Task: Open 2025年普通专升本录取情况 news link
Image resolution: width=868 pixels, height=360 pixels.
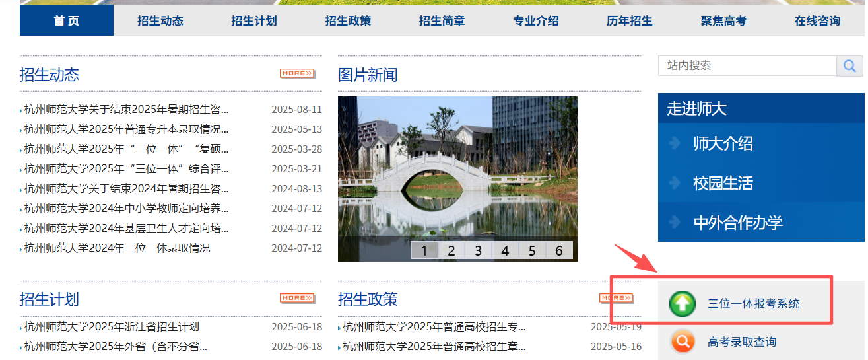Action: tap(126, 129)
